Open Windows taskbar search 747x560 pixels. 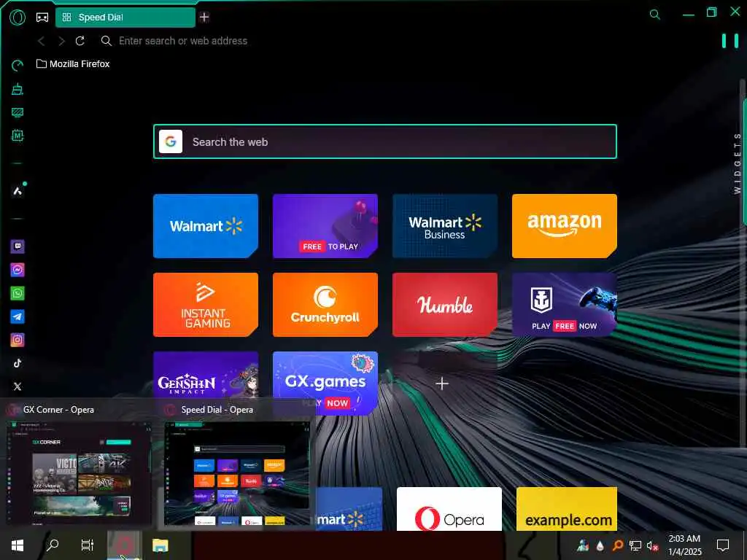[x=53, y=545]
